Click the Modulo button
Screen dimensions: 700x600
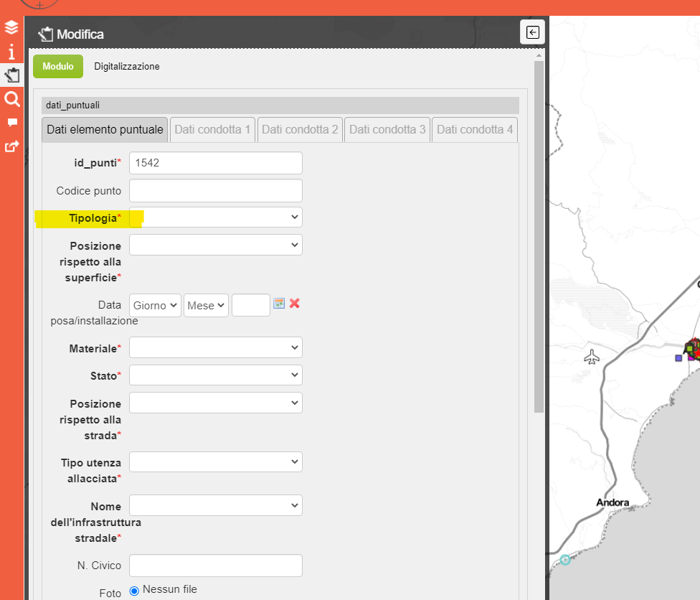click(57, 66)
